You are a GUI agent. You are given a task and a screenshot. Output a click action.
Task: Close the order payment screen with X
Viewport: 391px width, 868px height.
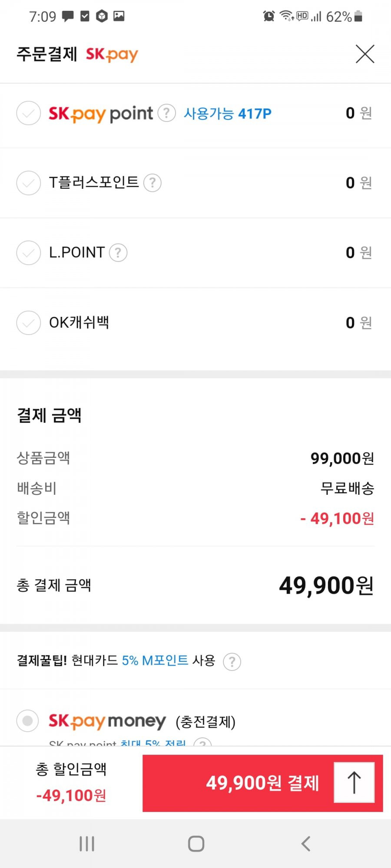coord(365,54)
